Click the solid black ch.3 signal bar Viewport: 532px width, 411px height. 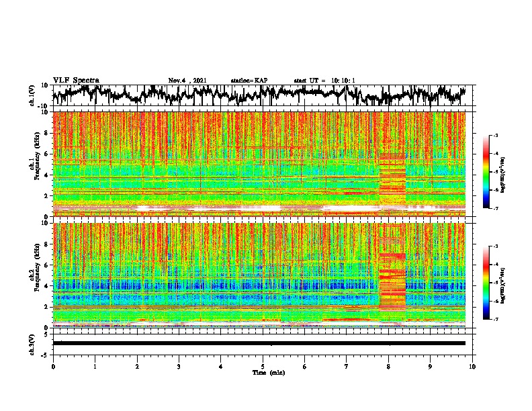259,343
